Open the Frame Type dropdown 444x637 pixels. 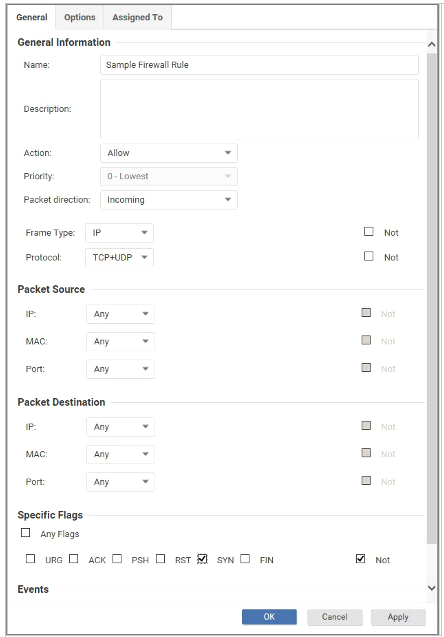click(119, 233)
